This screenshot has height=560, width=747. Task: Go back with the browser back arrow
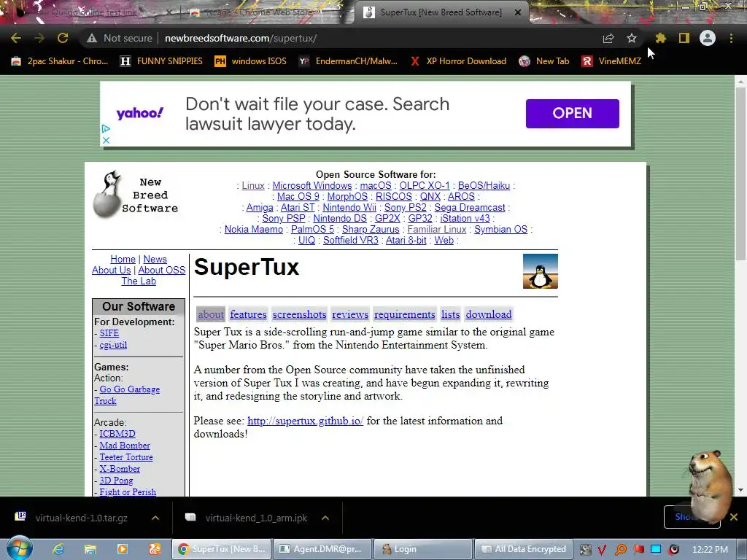pyautogui.click(x=16, y=38)
